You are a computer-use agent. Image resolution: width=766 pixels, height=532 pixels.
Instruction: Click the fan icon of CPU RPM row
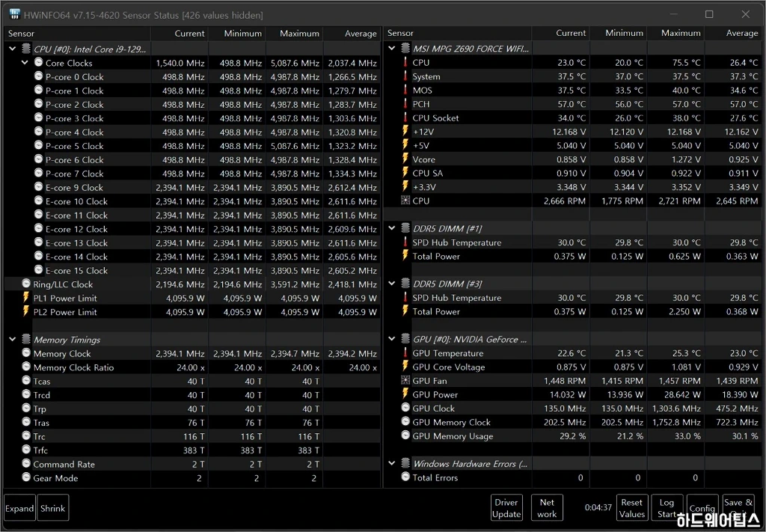(405, 201)
